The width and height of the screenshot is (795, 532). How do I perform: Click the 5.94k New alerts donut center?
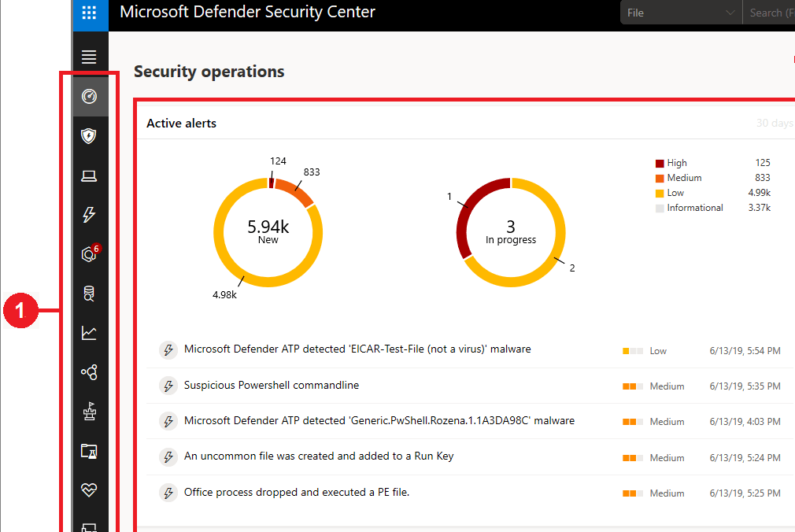tap(268, 231)
